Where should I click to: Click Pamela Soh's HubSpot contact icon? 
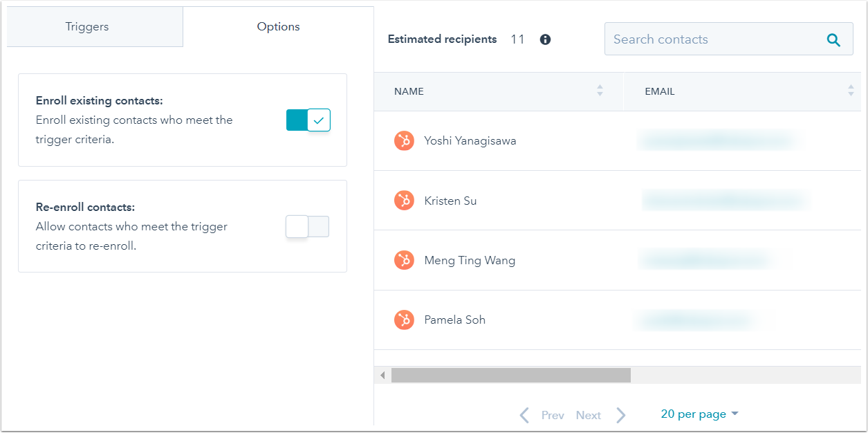tap(404, 320)
